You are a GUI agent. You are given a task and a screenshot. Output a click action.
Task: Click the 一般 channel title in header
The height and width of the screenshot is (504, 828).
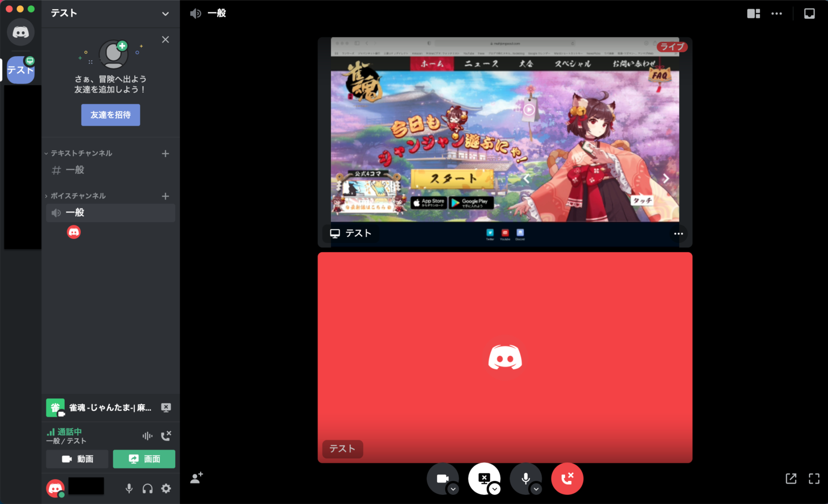pos(217,13)
